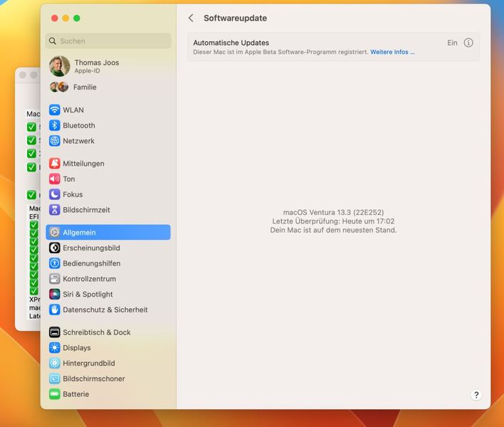Select the Kontrollzentrum sidebar label
The height and width of the screenshot is (427, 504).
[90, 278]
